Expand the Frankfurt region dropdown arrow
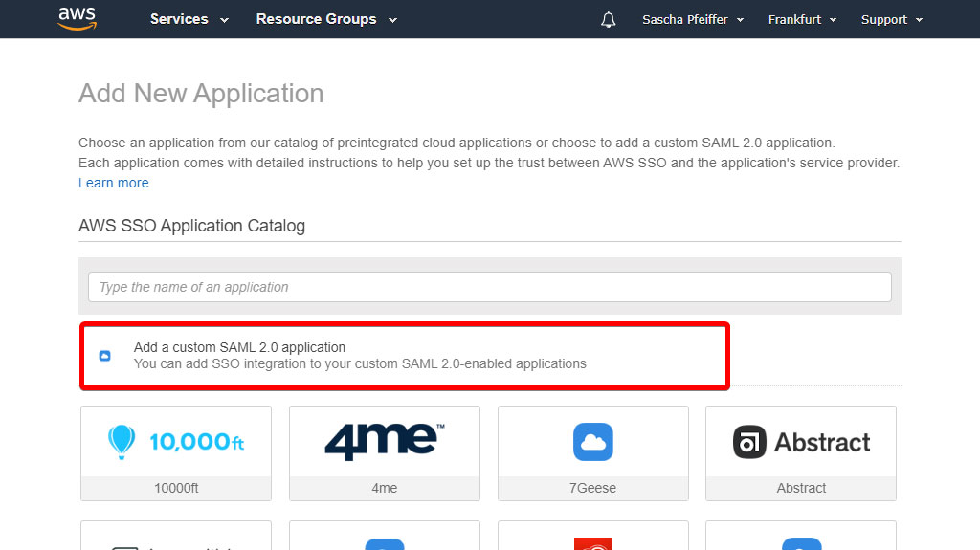This screenshot has height=550, width=980. (833, 20)
